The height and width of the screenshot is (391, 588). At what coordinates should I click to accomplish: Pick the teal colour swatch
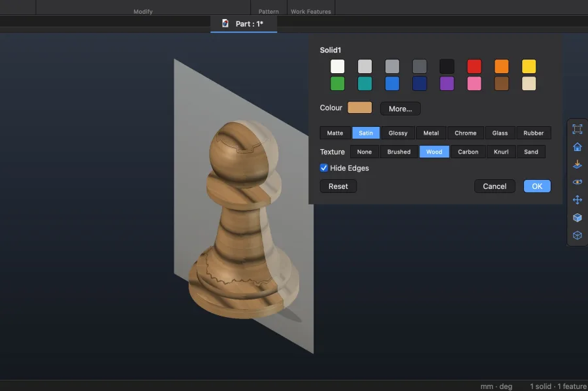[x=365, y=83]
